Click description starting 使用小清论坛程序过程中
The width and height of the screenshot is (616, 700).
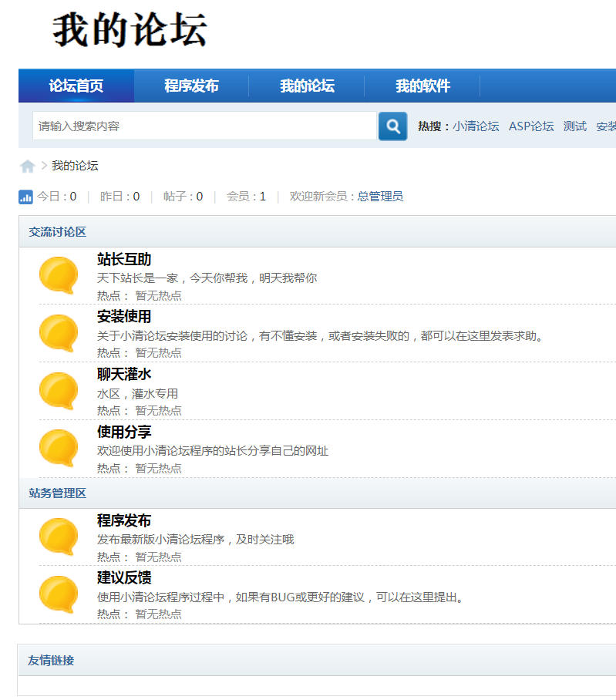tap(282, 597)
